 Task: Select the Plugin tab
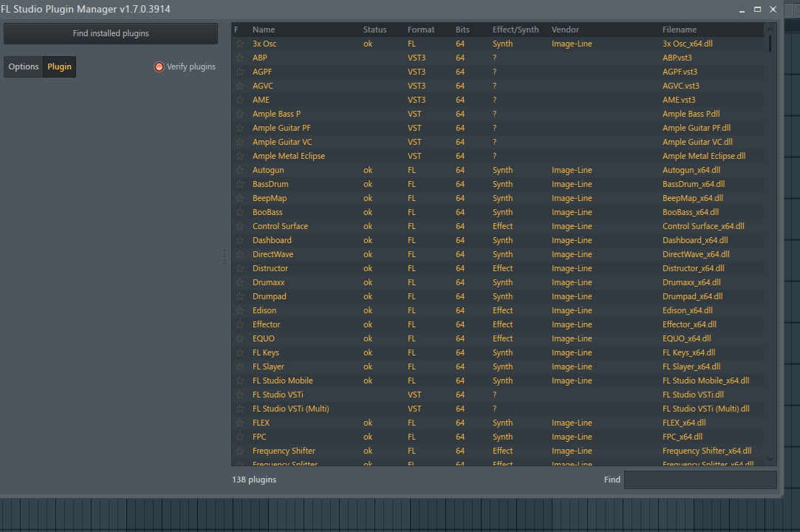(x=59, y=67)
